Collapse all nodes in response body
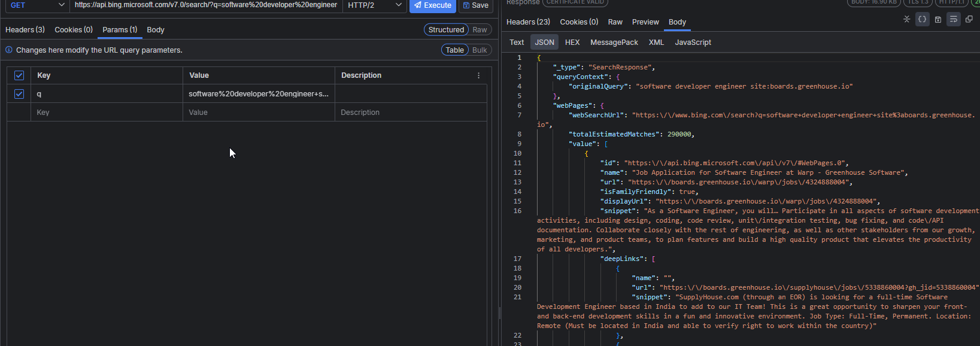 (906, 19)
